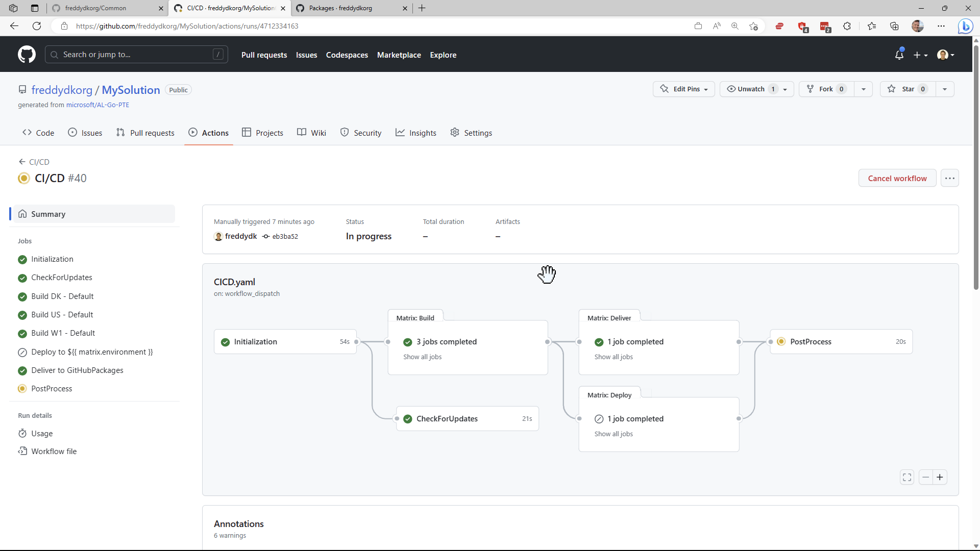Open the GitHub home page via the Octocat logo
Viewport: 980px width, 551px height.
(x=27, y=54)
